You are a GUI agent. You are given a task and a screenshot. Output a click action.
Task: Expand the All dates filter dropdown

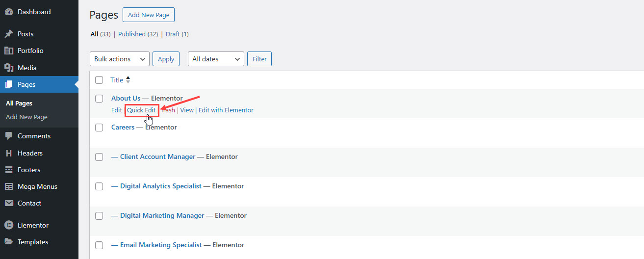216,59
